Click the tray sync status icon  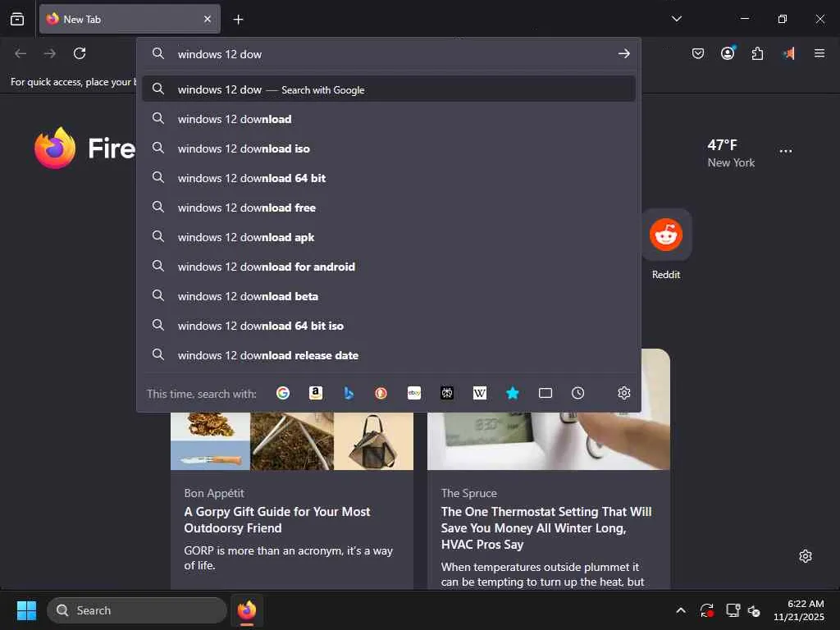(x=706, y=610)
